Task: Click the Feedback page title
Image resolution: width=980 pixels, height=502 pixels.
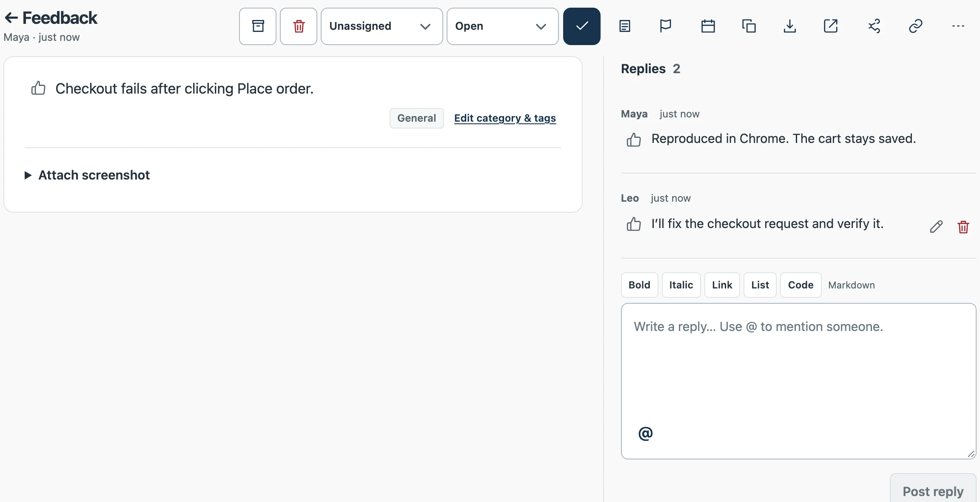Action: (60, 18)
